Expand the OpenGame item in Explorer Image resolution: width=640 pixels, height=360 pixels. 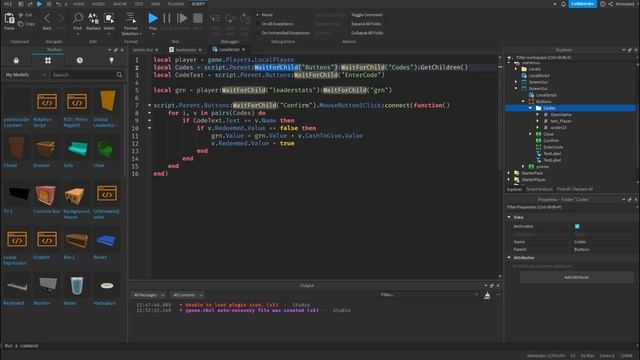(538, 115)
